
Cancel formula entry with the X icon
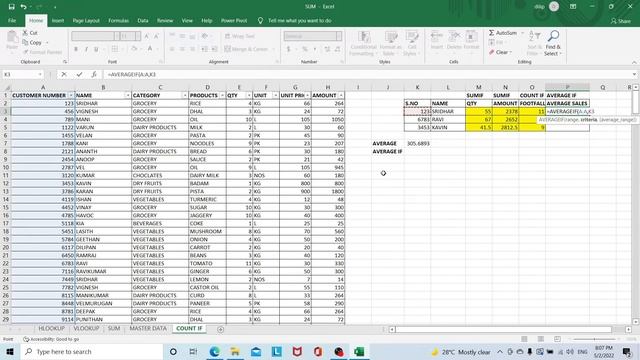(64, 74)
